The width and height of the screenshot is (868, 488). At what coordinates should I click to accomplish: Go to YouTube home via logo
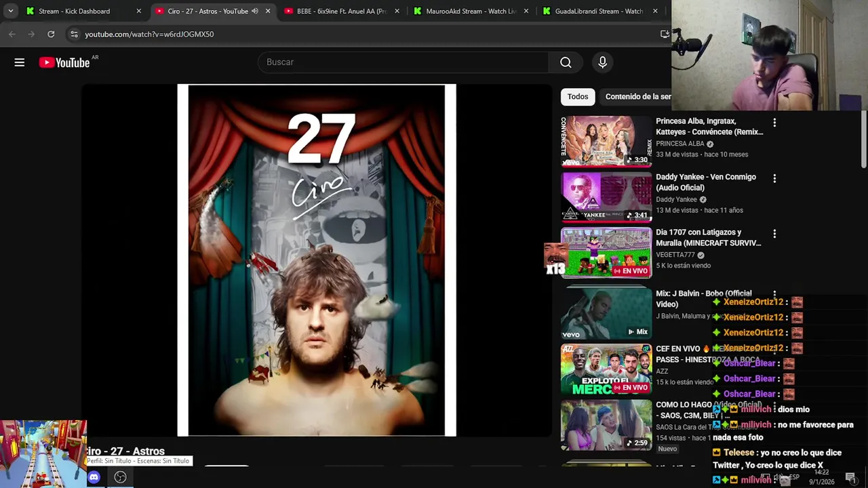click(64, 62)
